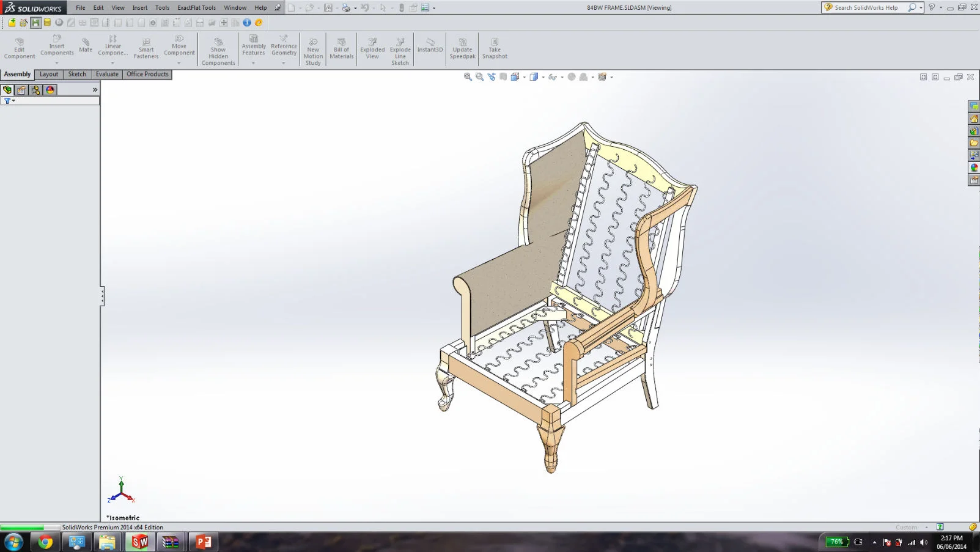
Task: Expand the Display Style dropdown
Action: pyautogui.click(x=543, y=76)
